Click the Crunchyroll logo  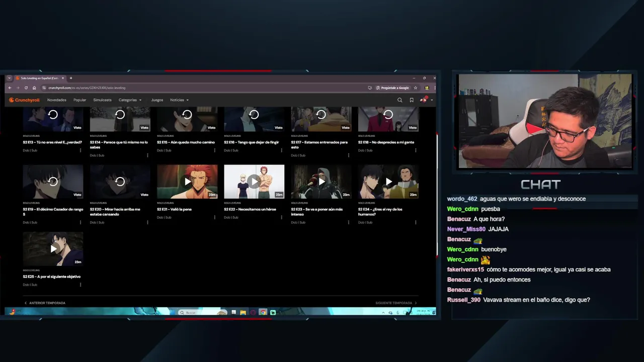pos(24,100)
